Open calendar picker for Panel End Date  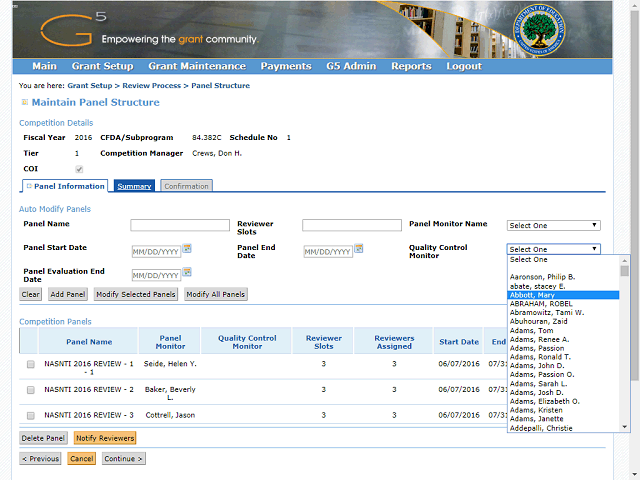(x=358, y=248)
